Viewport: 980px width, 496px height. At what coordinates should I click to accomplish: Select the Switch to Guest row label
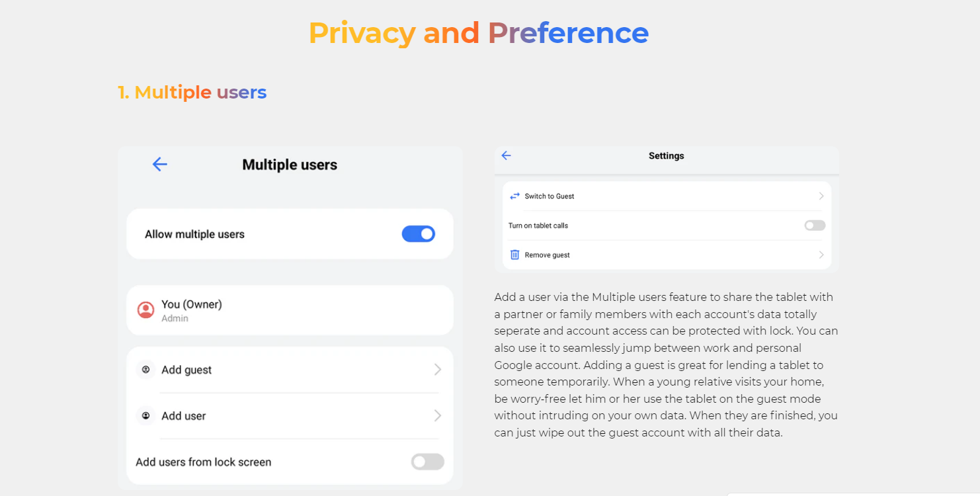tap(550, 196)
